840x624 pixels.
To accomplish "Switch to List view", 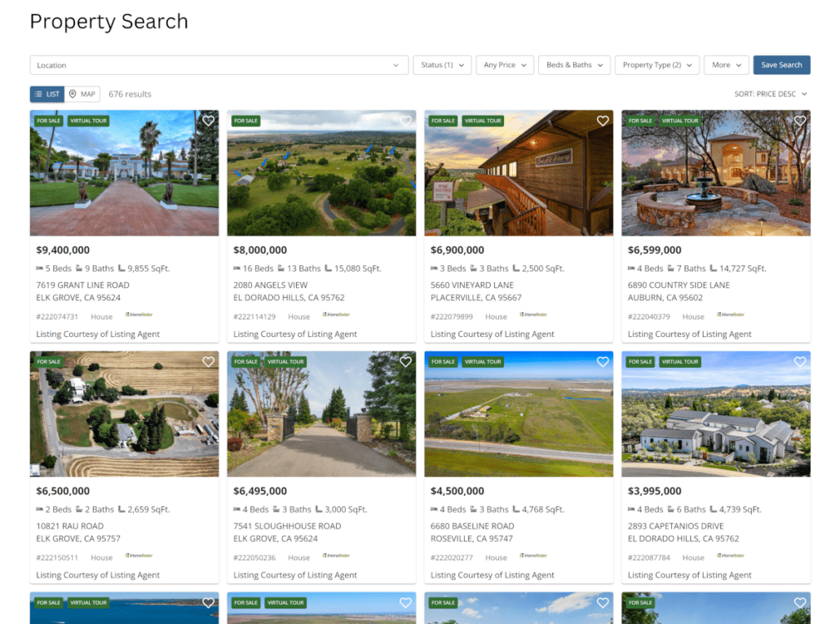I will [x=46, y=94].
